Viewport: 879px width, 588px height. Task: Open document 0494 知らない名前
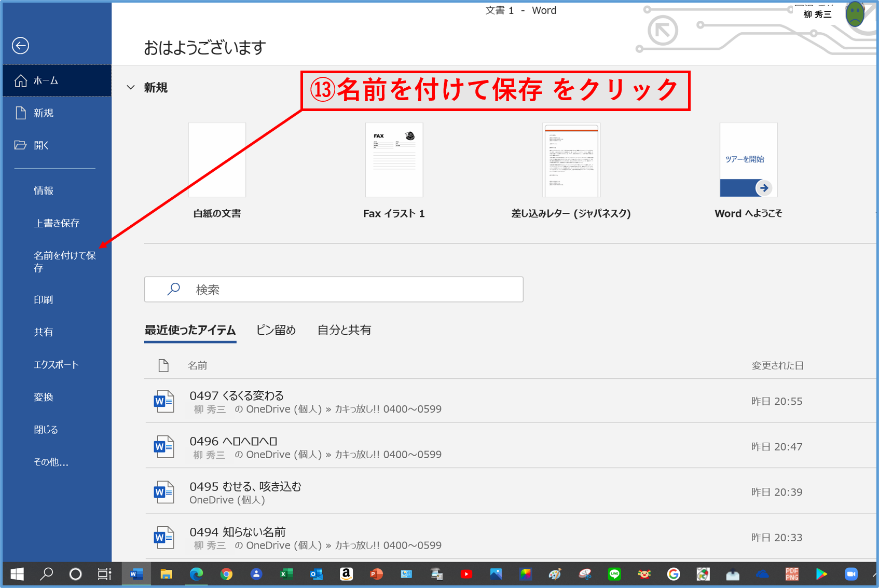pyautogui.click(x=510, y=537)
